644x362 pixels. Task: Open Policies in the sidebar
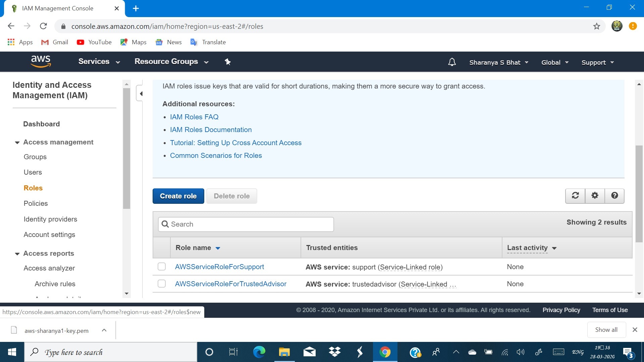pyautogui.click(x=36, y=203)
